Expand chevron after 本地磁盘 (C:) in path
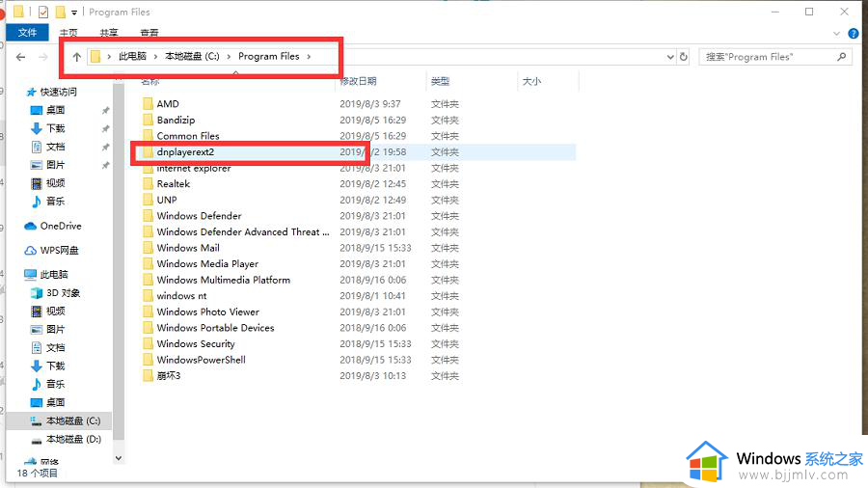The width and height of the screenshot is (868, 488). tap(229, 57)
